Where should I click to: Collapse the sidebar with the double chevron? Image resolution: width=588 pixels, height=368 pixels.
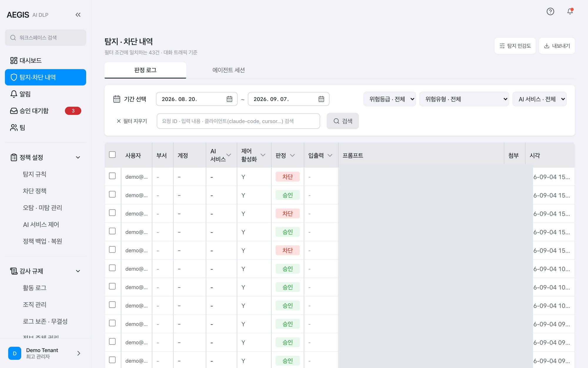[x=78, y=15]
